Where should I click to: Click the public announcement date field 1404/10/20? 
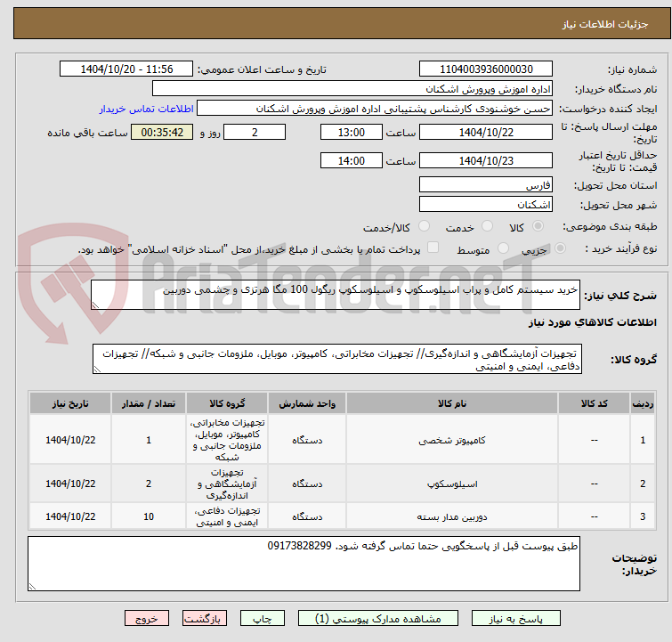tap(126, 69)
